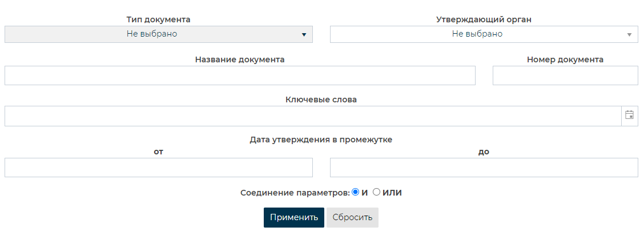Image resolution: width=644 pixels, height=235 pixels.
Task: Click the calendar icon beside keywords field
Action: 629,115
